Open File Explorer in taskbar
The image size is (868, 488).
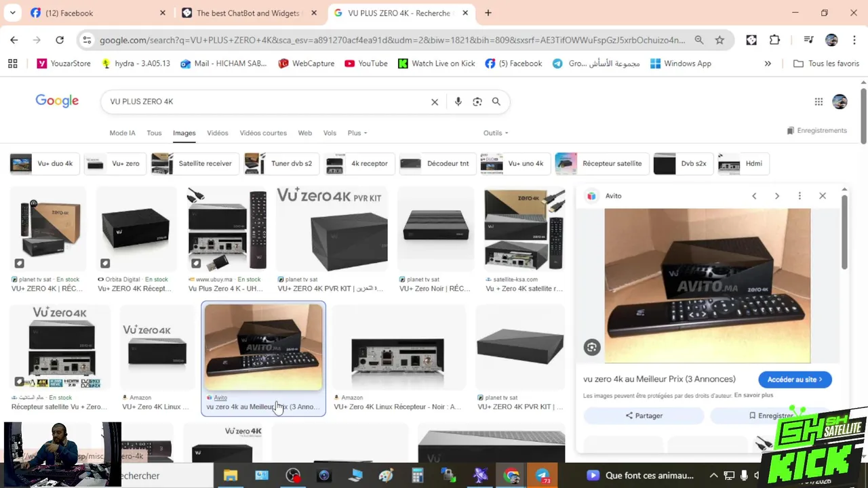(231, 476)
